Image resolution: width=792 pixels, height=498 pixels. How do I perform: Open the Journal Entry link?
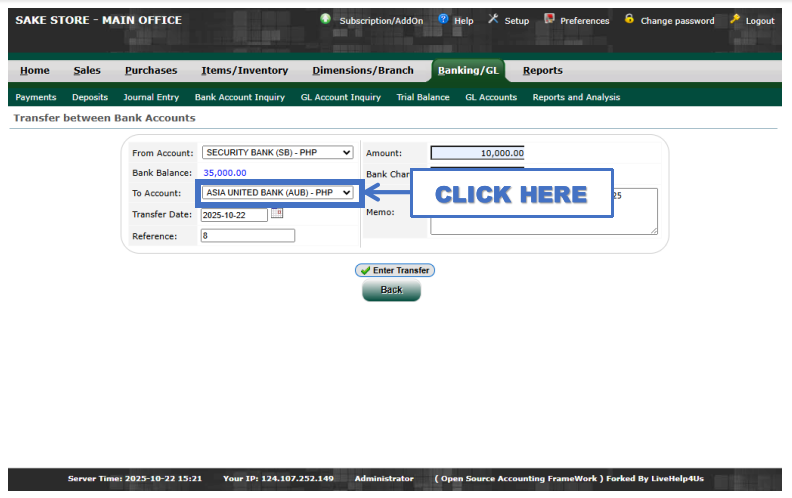point(151,97)
